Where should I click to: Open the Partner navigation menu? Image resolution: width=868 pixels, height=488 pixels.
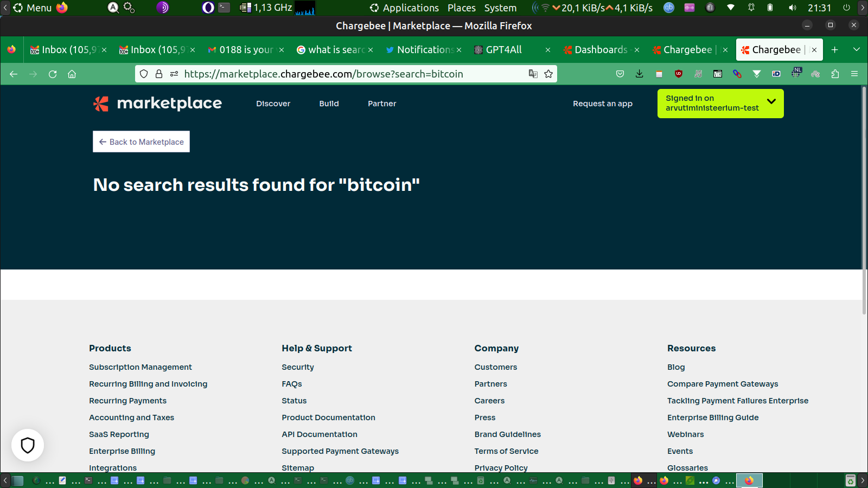[x=382, y=104]
